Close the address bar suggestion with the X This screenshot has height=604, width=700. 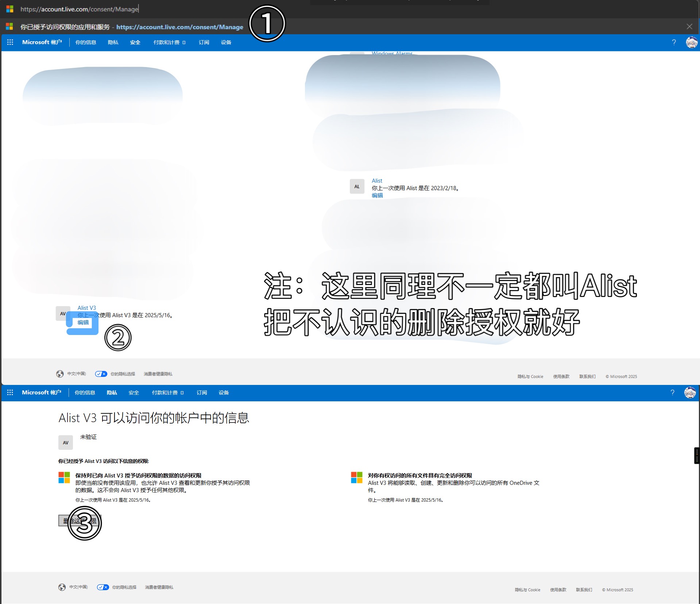(x=689, y=27)
